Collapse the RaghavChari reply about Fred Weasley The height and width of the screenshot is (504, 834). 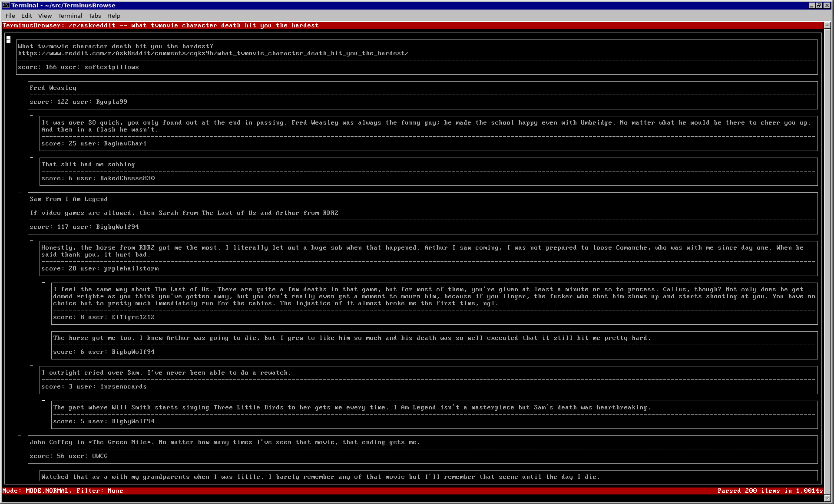31,115
